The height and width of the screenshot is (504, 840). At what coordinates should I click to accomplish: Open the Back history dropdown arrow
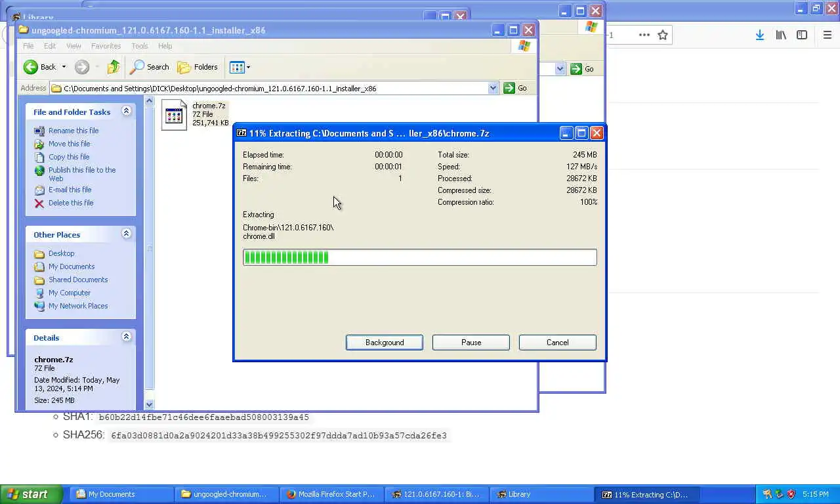click(64, 67)
